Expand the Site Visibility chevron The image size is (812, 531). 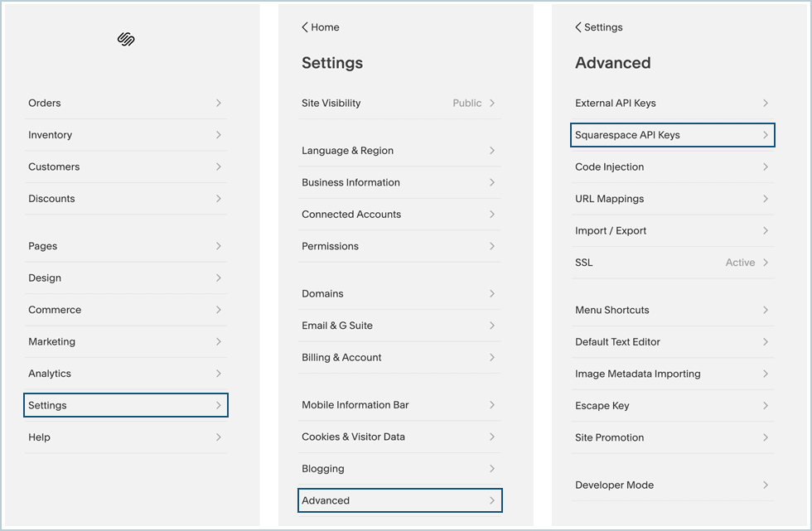pyautogui.click(x=492, y=103)
